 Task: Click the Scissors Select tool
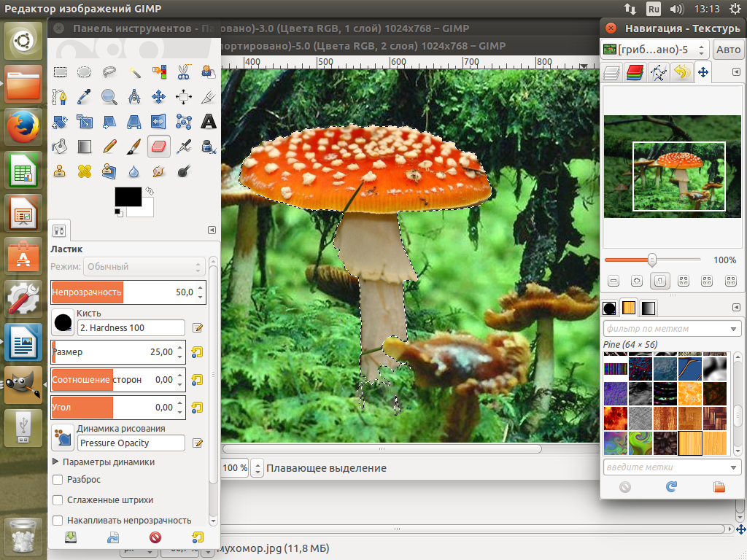183,72
